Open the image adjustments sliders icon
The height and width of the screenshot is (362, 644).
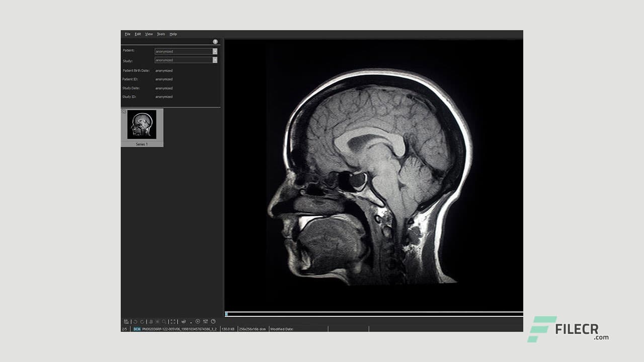pos(206,321)
